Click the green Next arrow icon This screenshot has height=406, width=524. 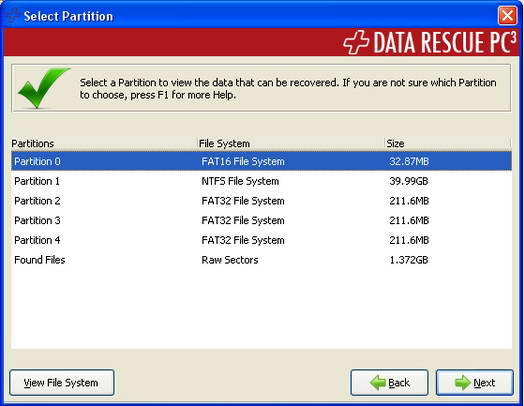coord(463,382)
